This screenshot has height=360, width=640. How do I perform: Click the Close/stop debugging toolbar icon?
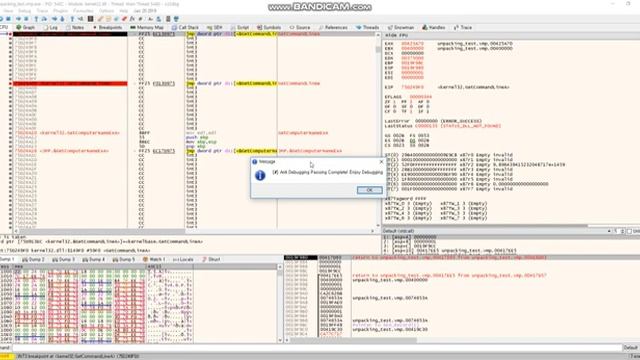(x=9, y=19)
